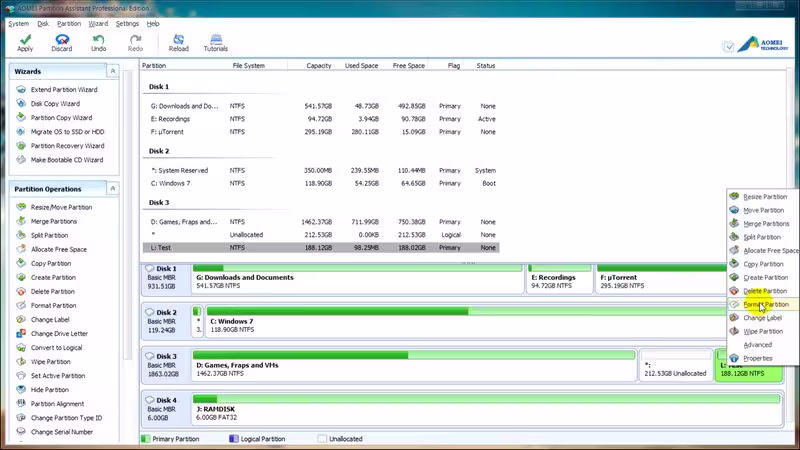Viewport: 800px width, 450px height.
Task: Open Make Bootable CD Wizard icon
Action: 21,160
